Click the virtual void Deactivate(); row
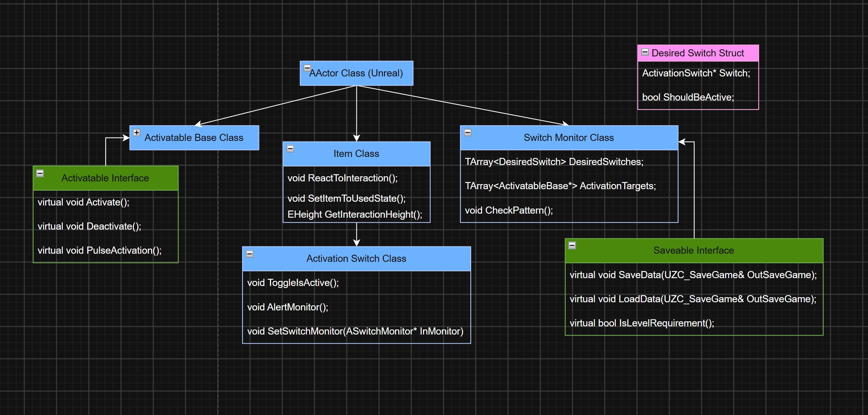 [106, 226]
